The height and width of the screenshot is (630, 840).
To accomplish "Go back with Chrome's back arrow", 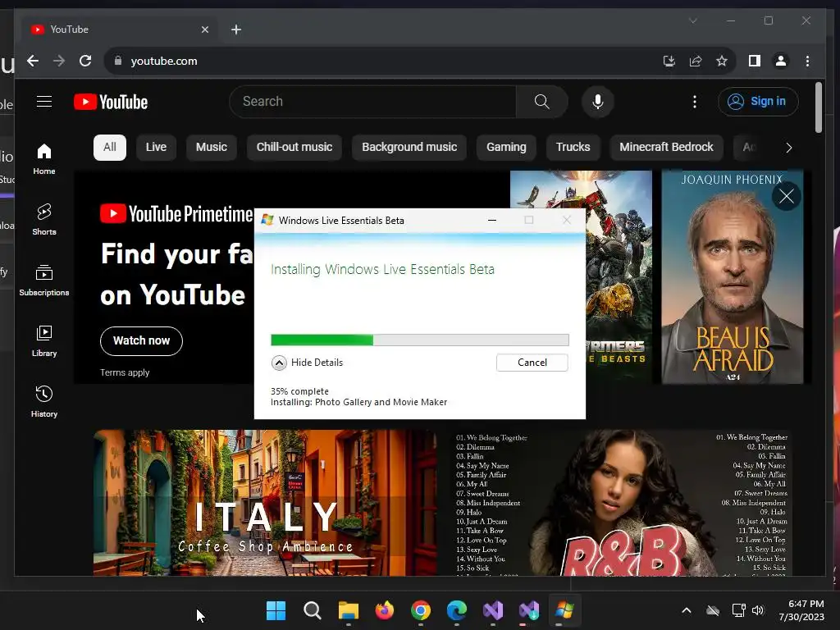I will tap(33, 61).
